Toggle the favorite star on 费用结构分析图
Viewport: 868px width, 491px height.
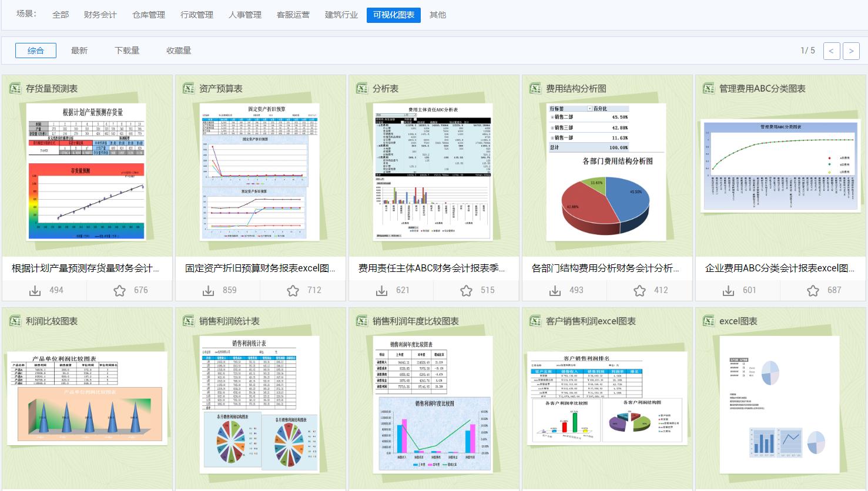pyautogui.click(x=641, y=290)
